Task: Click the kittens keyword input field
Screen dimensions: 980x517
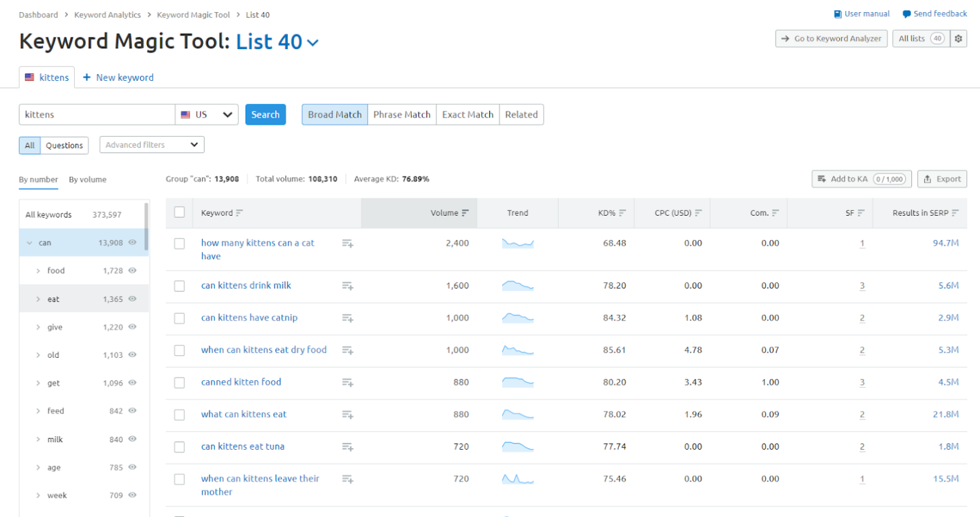Action: pyautogui.click(x=97, y=114)
